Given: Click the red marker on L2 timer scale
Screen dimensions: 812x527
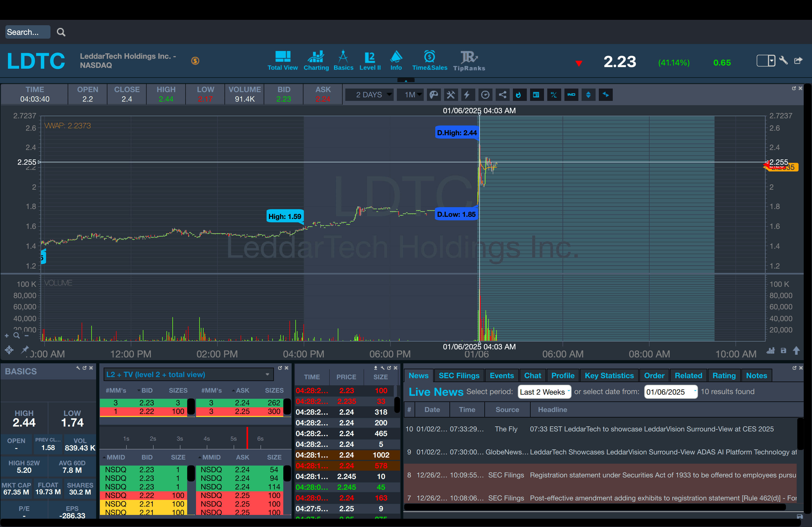Looking at the screenshot, I should click(x=247, y=438).
